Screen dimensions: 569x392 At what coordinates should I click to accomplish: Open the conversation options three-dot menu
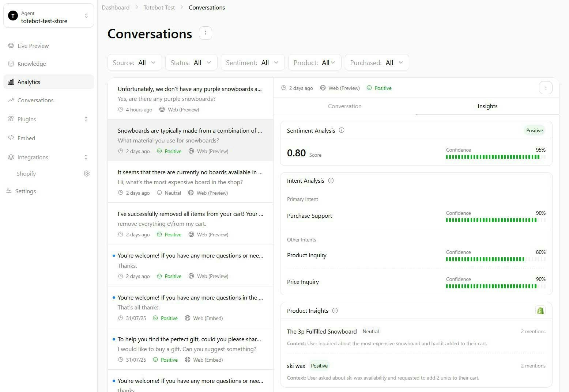coord(546,88)
